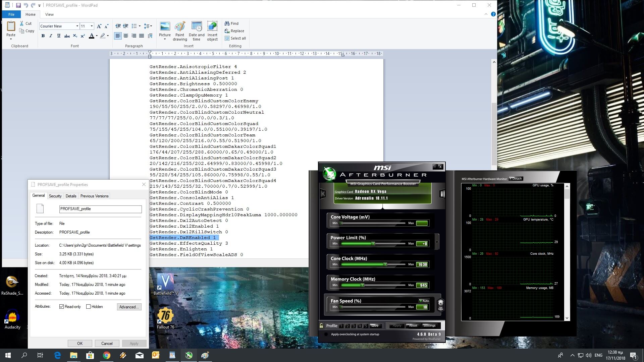Click the Paint drawing icon
Image resolution: width=644 pixels, height=362 pixels.
(x=180, y=27)
